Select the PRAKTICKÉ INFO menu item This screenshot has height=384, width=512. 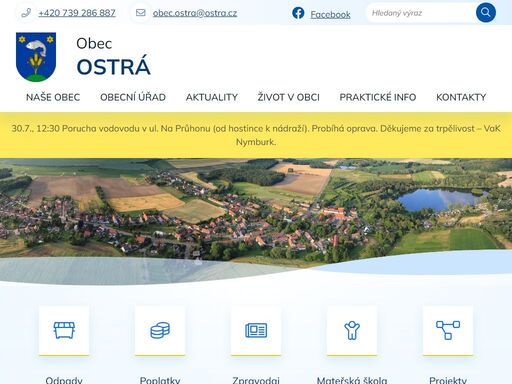click(378, 97)
